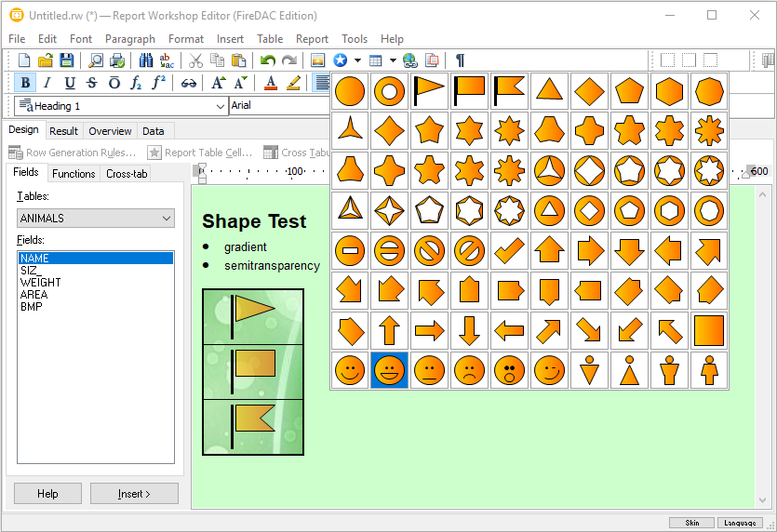
Task: Pick the plain square shape
Action: pos(709,330)
